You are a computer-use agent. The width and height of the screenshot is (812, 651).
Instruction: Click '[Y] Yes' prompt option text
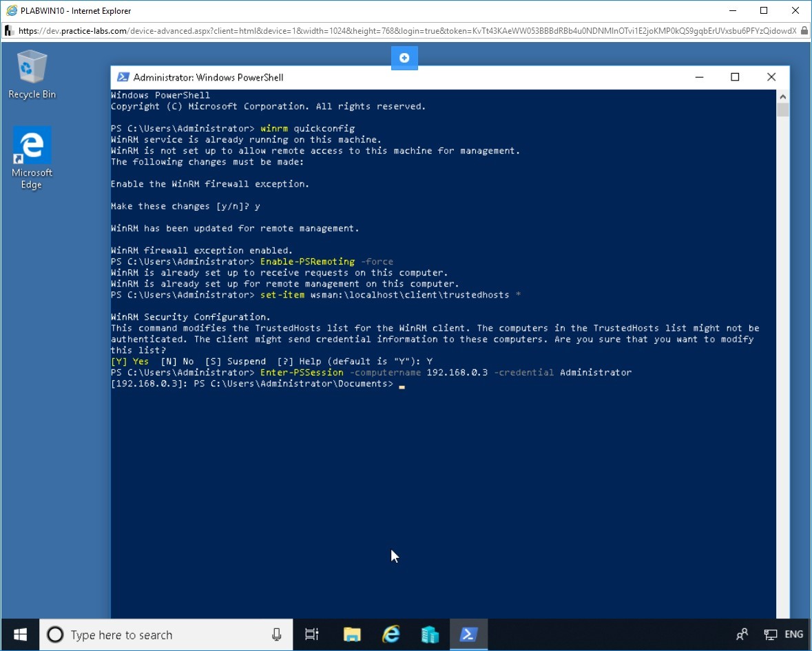tap(130, 361)
